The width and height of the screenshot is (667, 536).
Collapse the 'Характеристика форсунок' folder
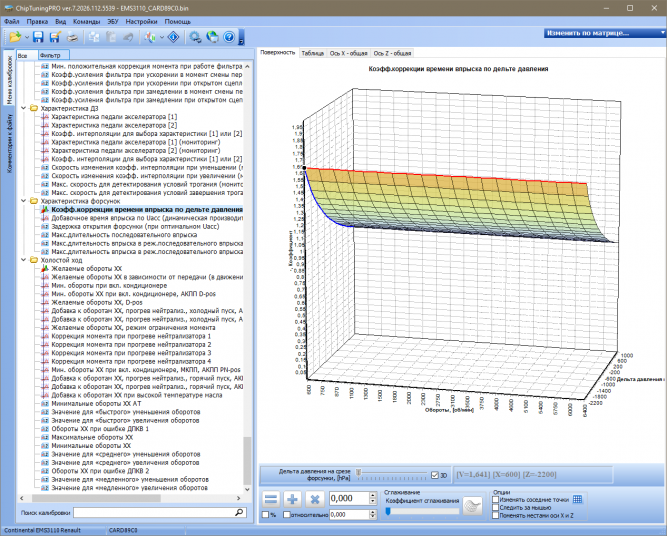pos(24,201)
